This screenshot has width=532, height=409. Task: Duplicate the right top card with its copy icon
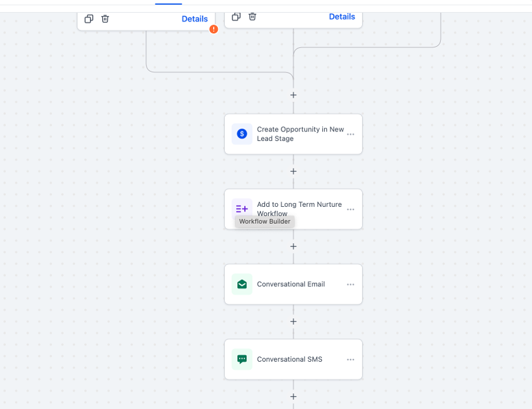coord(236,16)
